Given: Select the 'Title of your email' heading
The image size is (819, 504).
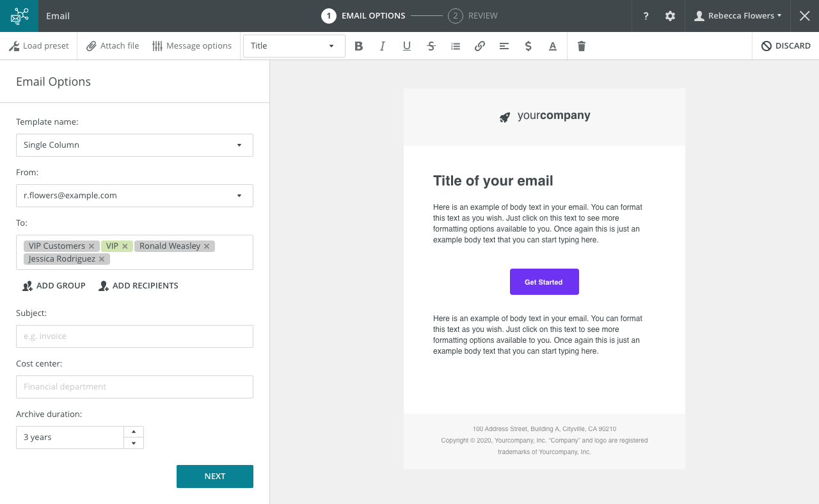Looking at the screenshot, I should 493,181.
